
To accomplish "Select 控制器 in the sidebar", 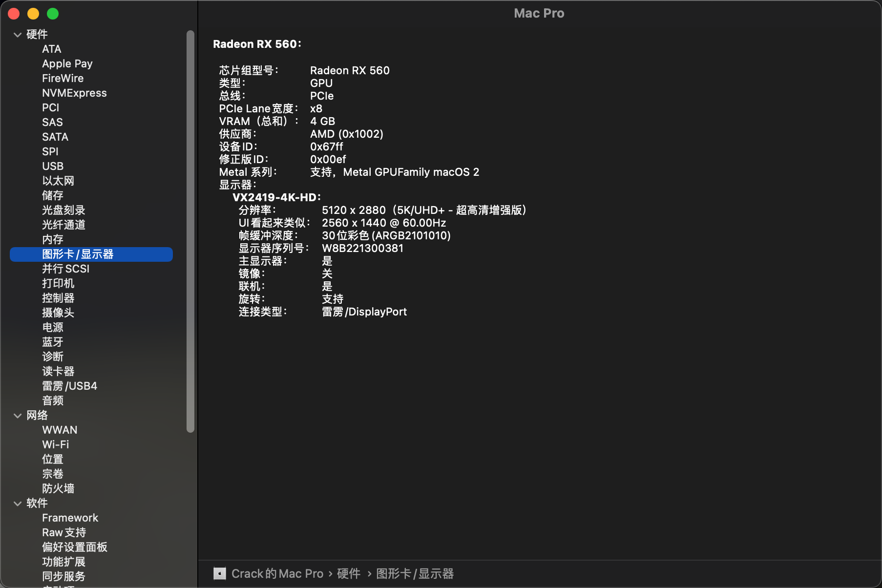I will pos(58,298).
